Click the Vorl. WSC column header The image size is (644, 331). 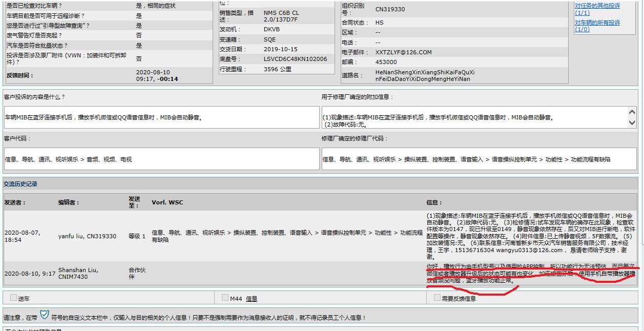point(167,202)
